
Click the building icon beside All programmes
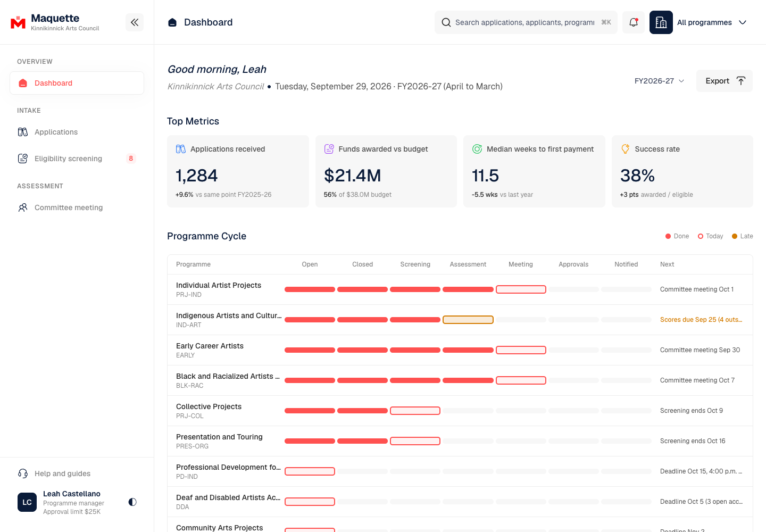coord(661,22)
